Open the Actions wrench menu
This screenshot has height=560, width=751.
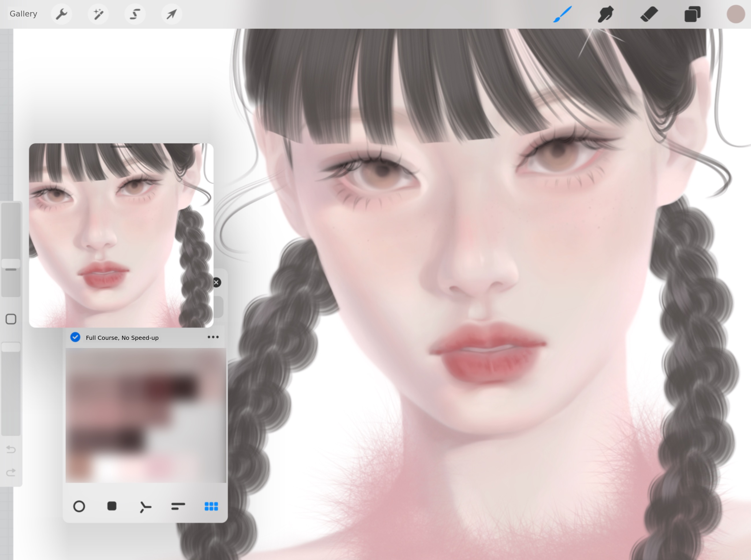[x=61, y=14]
